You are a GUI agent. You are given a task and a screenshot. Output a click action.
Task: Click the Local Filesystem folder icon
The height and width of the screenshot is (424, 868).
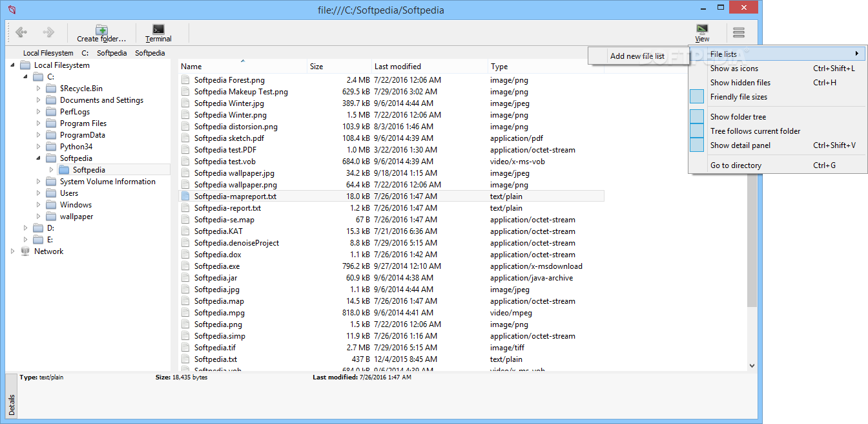(x=25, y=65)
